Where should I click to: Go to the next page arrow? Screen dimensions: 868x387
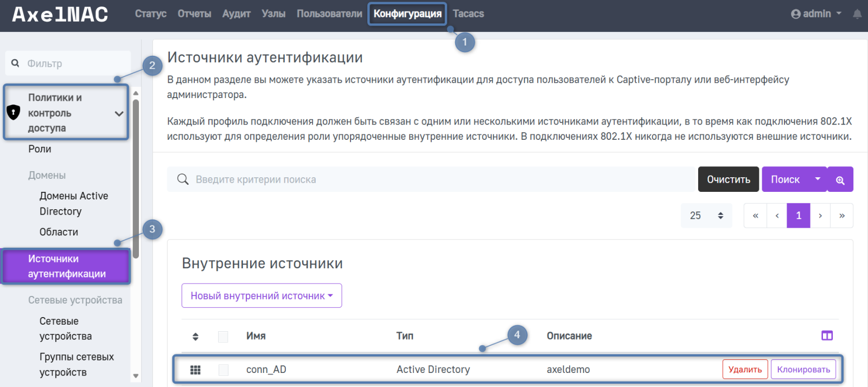(x=820, y=216)
